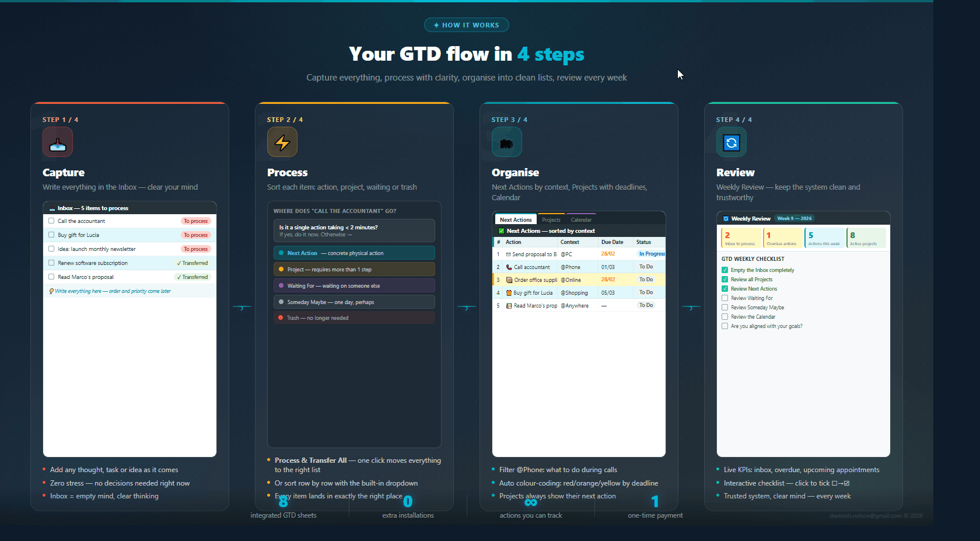Click the sync icon in Weekly Review header

coord(726,218)
